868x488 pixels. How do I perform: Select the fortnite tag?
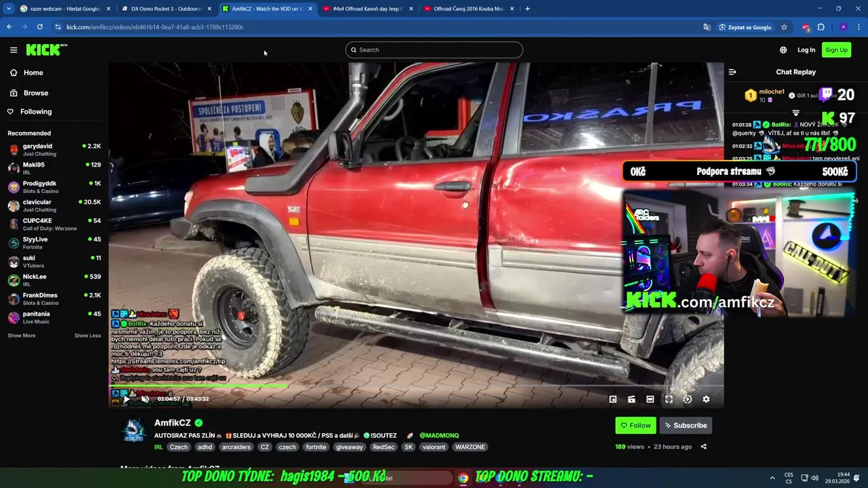click(316, 447)
